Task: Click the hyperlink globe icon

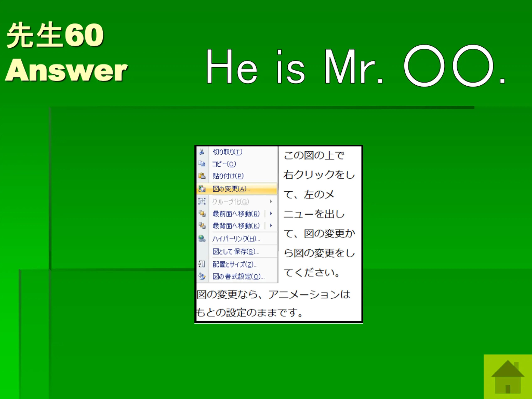Action: point(202,238)
